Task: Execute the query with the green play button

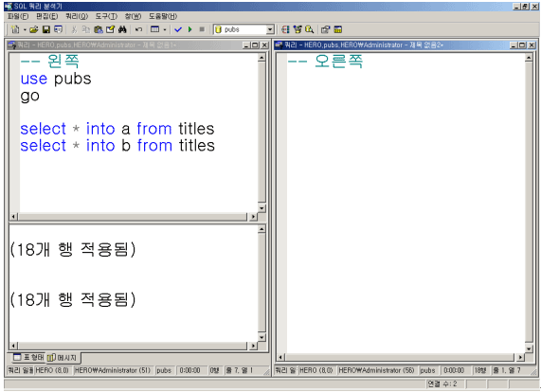Action: [x=190, y=29]
